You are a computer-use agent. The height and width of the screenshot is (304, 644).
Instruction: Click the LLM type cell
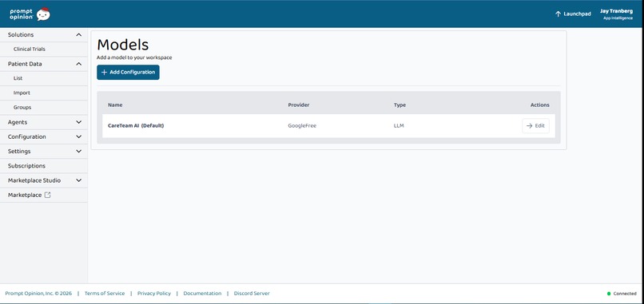(x=399, y=126)
